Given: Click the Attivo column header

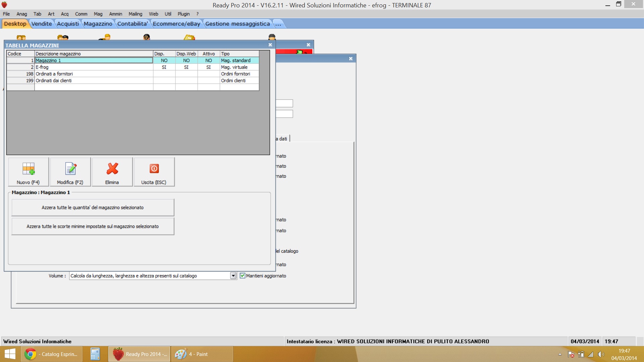Looking at the screenshot, I should [x=209, y=54].
